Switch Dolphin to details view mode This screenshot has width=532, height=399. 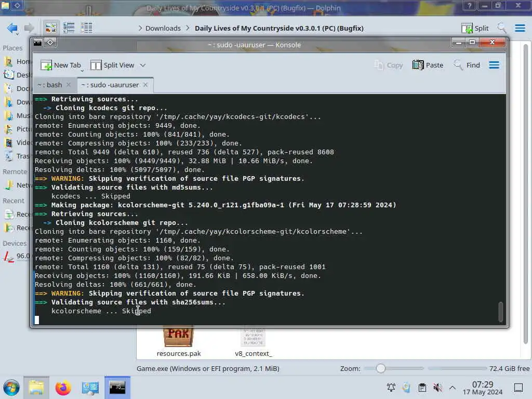(x=87, y=28)
